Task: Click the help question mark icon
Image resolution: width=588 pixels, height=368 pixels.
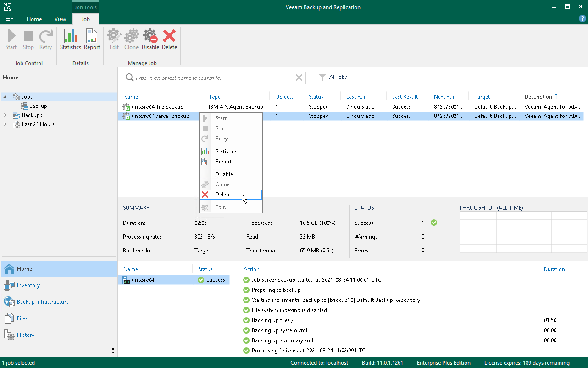Action: (582, 19)
